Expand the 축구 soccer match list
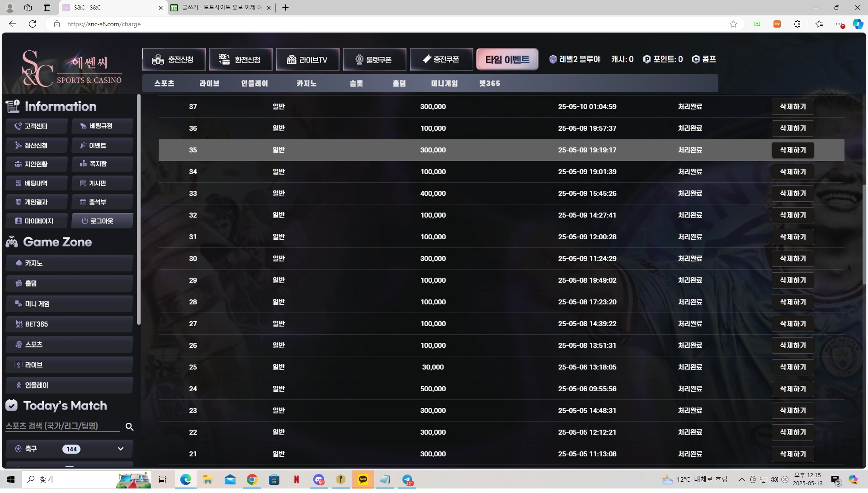 [120, 449]
